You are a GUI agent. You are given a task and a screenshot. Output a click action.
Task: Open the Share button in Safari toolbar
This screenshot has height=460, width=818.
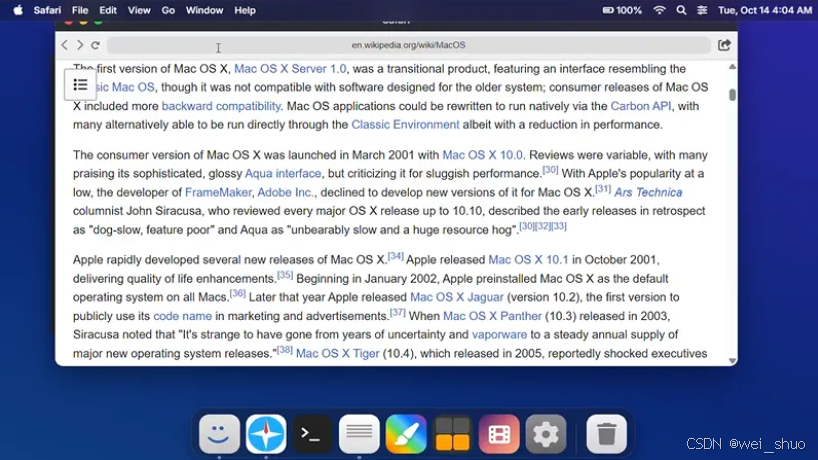[x=724, y=45]
